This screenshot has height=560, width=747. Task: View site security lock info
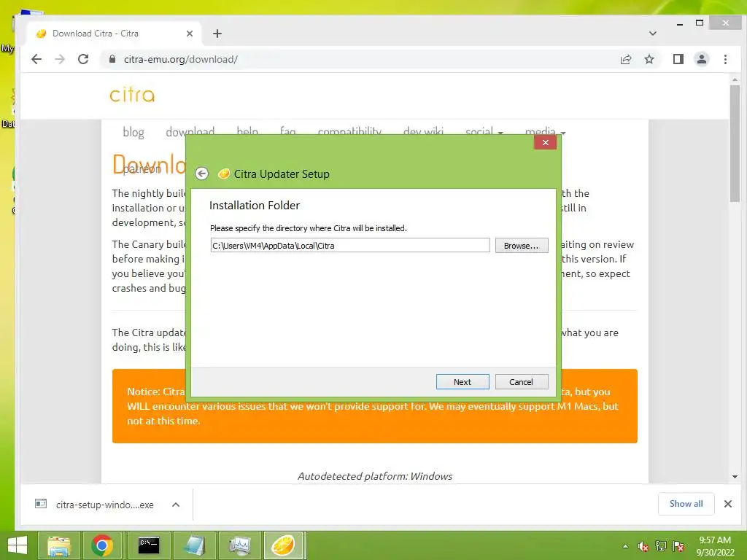click(112, 59)
